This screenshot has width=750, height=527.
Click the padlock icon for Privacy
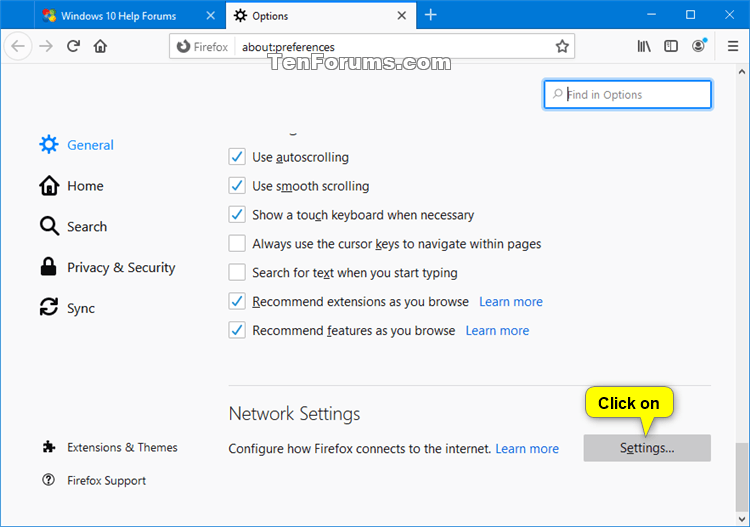coord(48,266)
